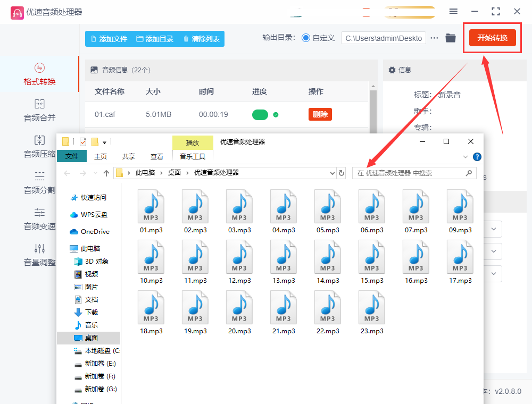The height and width of the screenshot is (404, 532).
Task: Open Explorer help icon
Action: 477,157
